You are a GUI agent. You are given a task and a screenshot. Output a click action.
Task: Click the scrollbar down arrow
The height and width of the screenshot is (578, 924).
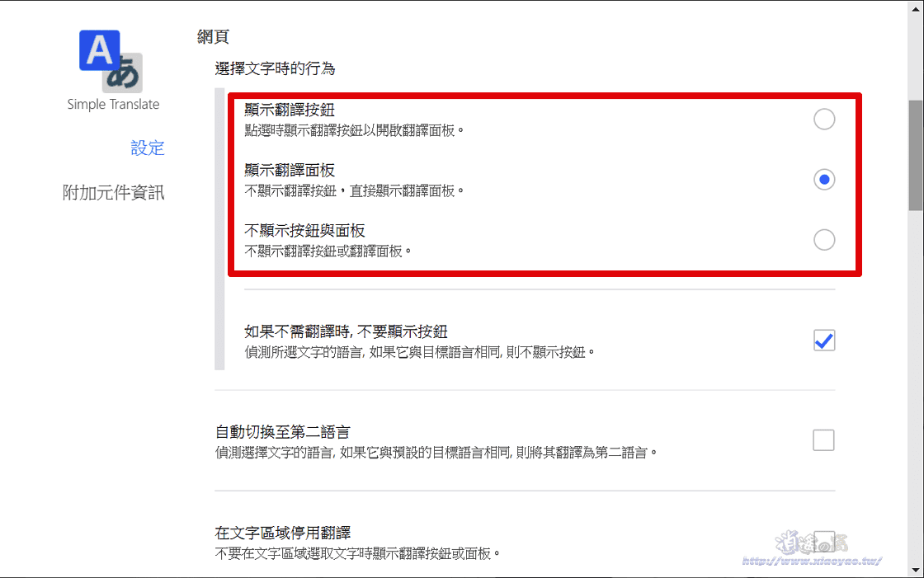coord(916,571)
